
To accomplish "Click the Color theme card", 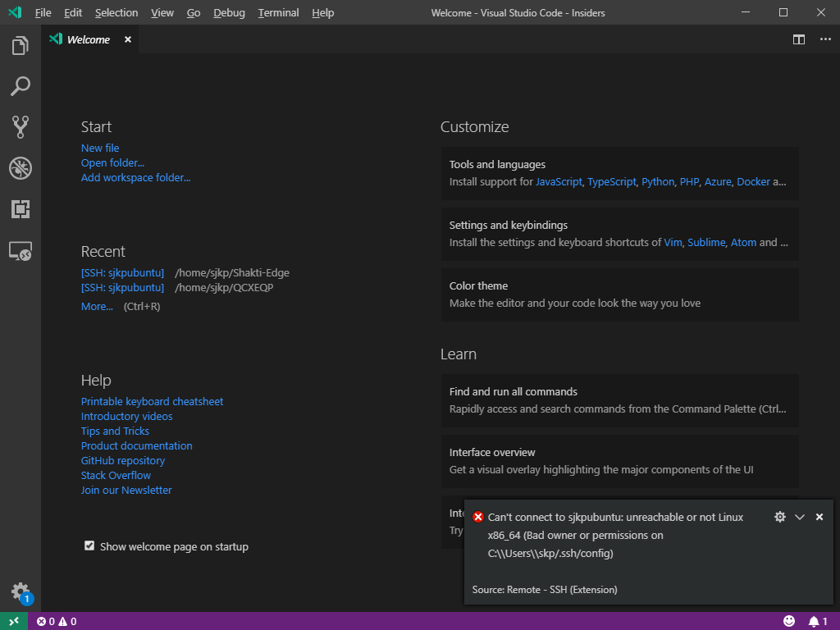I will click(619, 294).
